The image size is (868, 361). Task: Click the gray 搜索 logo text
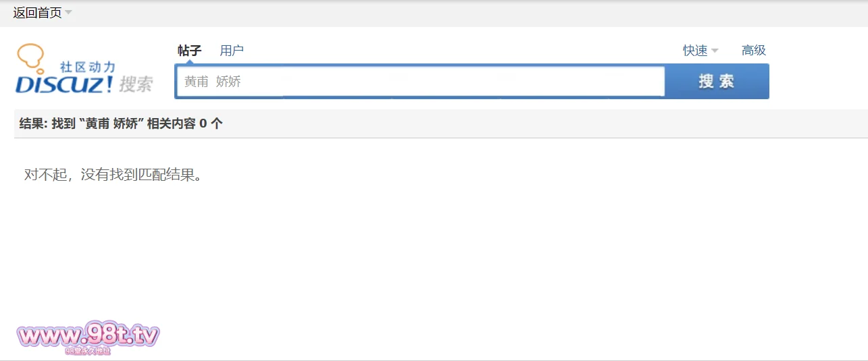point(136,84)
